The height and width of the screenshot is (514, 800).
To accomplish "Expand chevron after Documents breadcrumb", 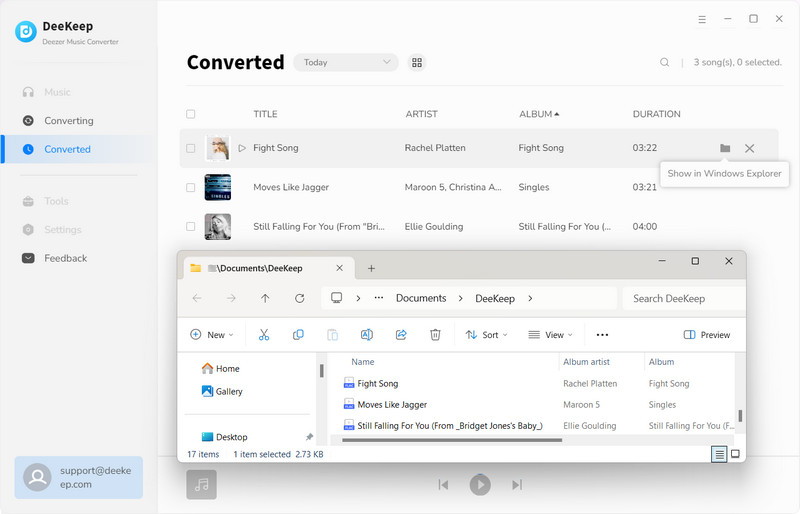I will [460, 299].
